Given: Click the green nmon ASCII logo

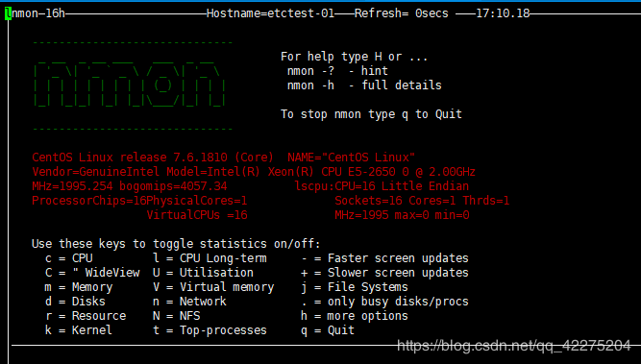Looking at the screenshot, I should coord(129,85).
